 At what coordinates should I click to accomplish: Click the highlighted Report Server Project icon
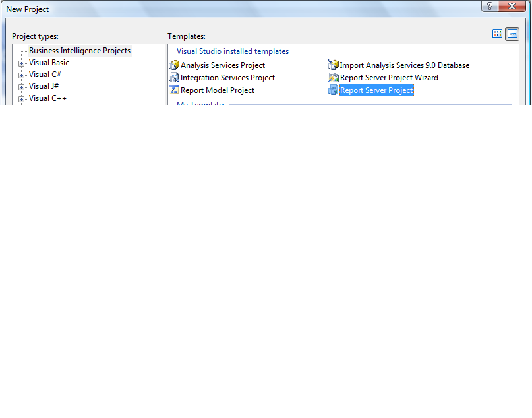point(333,90)
